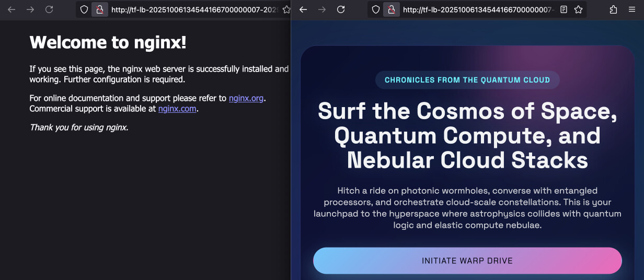
Task: Open the Firefox hamburger application menu
Action: tap(631, 9)
